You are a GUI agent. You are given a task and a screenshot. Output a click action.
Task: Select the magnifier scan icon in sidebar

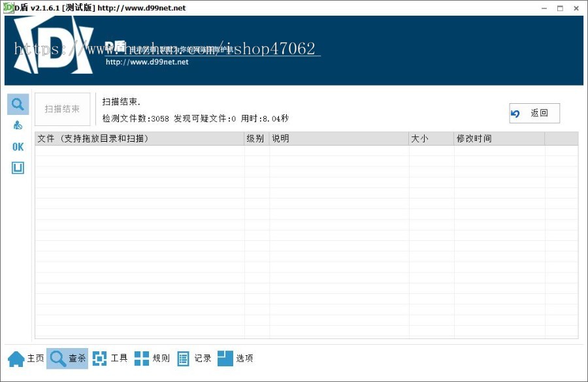[18, 104]
